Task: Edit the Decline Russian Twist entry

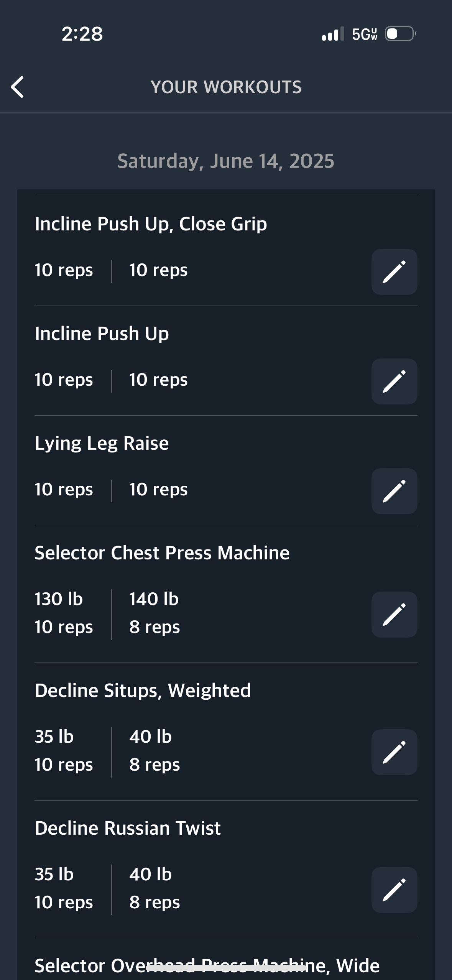Action: [x=394, y=890]
